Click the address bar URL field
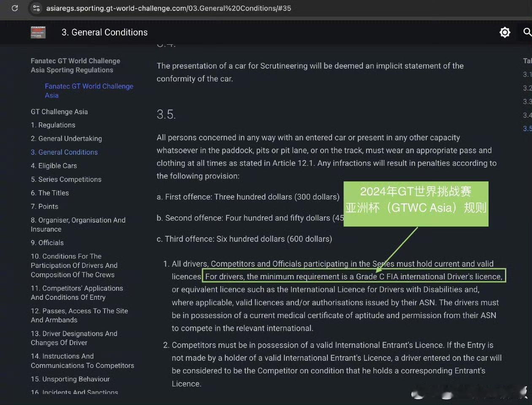Image resolution: width=532 pixels, height=405 pixels. [x=169, y=8]
